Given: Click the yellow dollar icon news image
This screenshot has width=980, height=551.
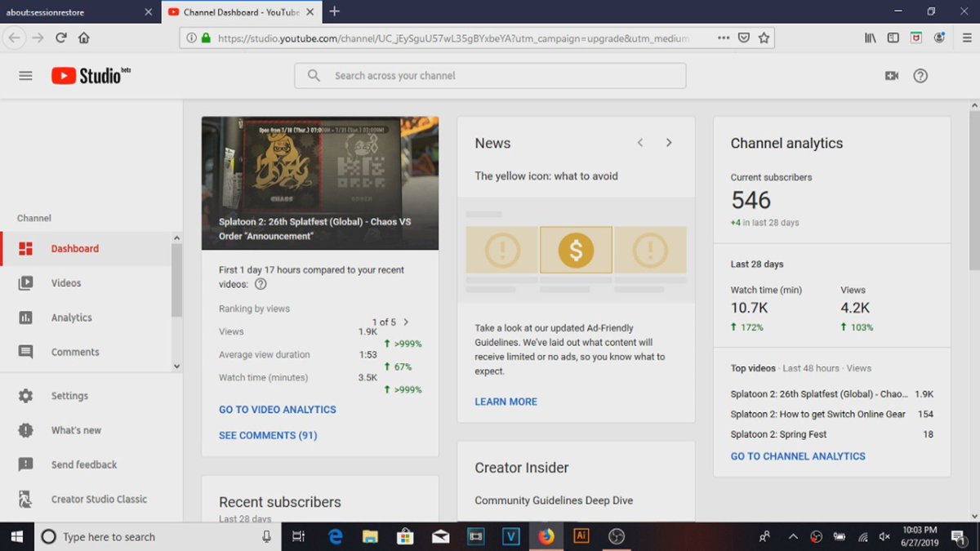Looking at the screenshot, I should coord(576,250).
